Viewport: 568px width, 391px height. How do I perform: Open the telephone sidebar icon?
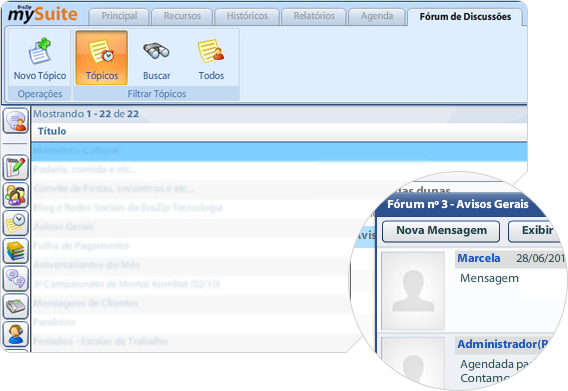[x=15, y=306]
